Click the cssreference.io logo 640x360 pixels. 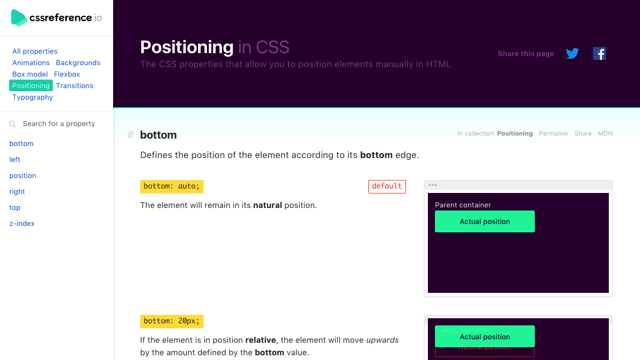point(56,18)
